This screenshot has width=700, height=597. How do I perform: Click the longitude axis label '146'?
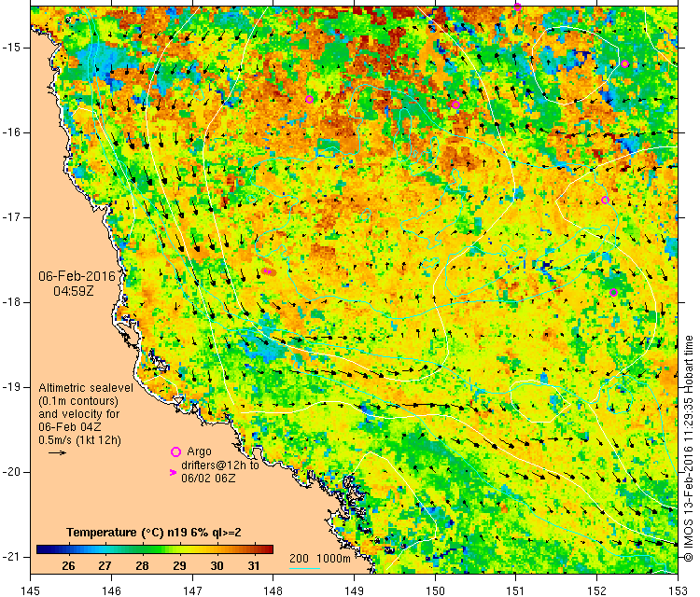[x=111, y=590]
